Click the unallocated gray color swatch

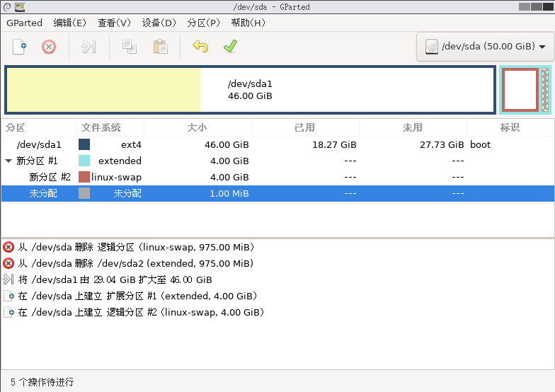click(x=84, y=193)
